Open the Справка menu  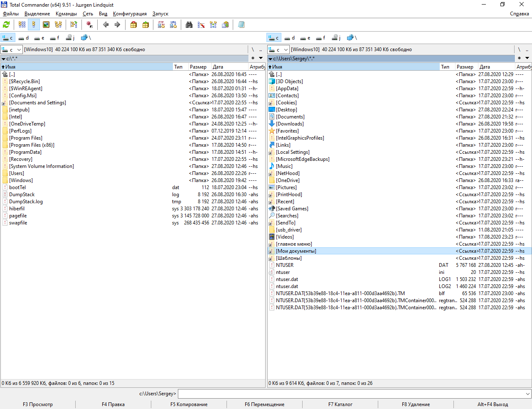(520, 14)
